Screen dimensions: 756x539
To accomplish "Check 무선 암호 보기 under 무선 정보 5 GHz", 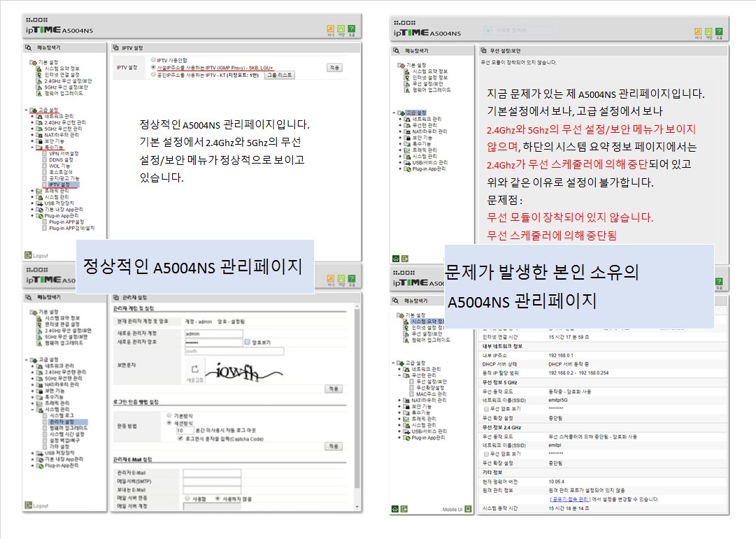I will (x=487, y=409).
